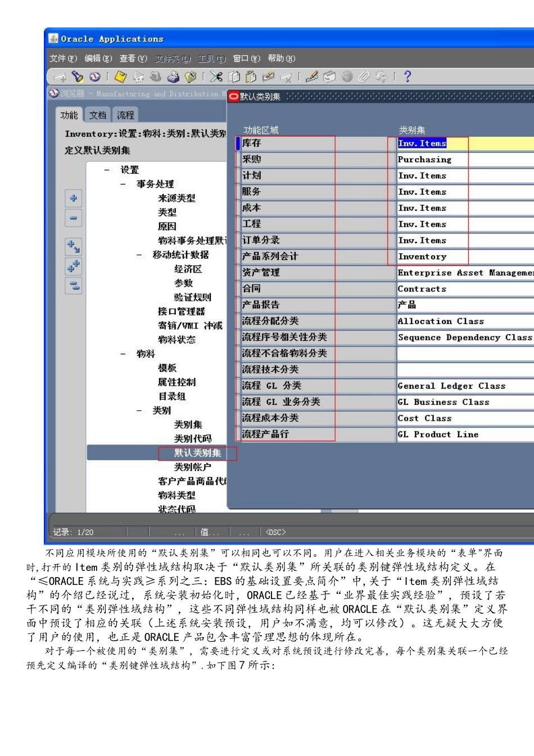Click the Attachments paperclip toolbar icon
The width and height of the screenshot is (534, 756).
[x=364, y=77]
